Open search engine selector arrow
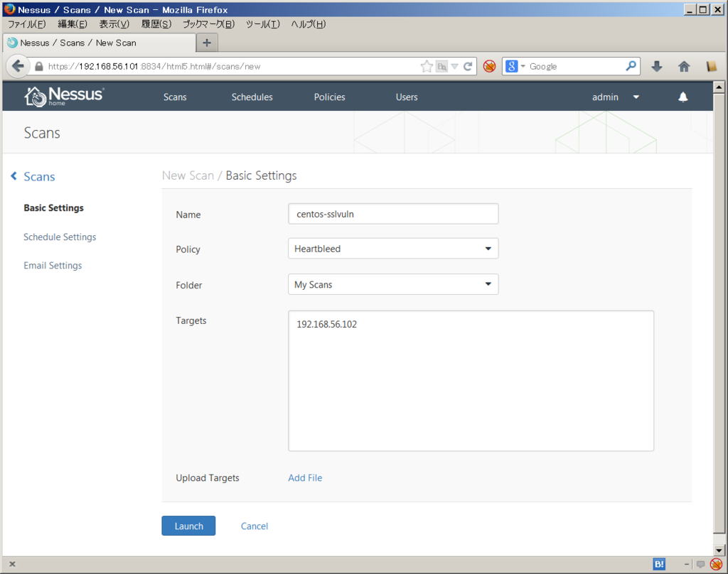Image resolution: width=728 pixels, height=574 pixels. pos(523,66)
